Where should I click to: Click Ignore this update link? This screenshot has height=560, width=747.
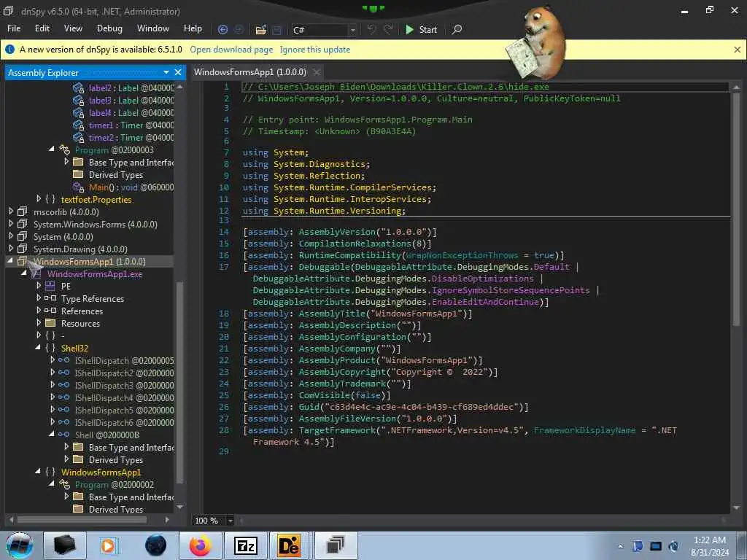[x=315, y=50]
